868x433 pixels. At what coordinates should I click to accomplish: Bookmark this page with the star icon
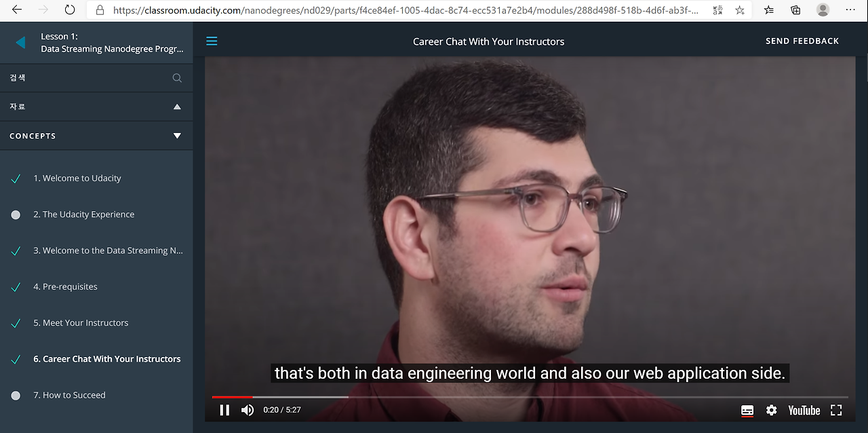point(740,10)
